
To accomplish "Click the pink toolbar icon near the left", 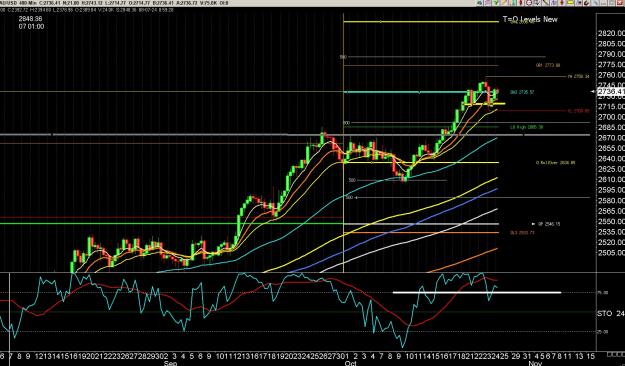I will [487, 3].
